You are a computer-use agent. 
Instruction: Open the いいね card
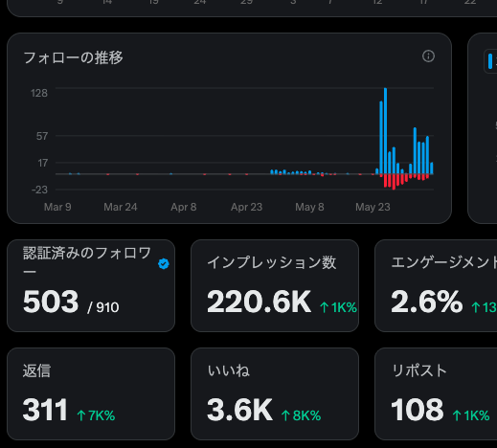(275, 393)
